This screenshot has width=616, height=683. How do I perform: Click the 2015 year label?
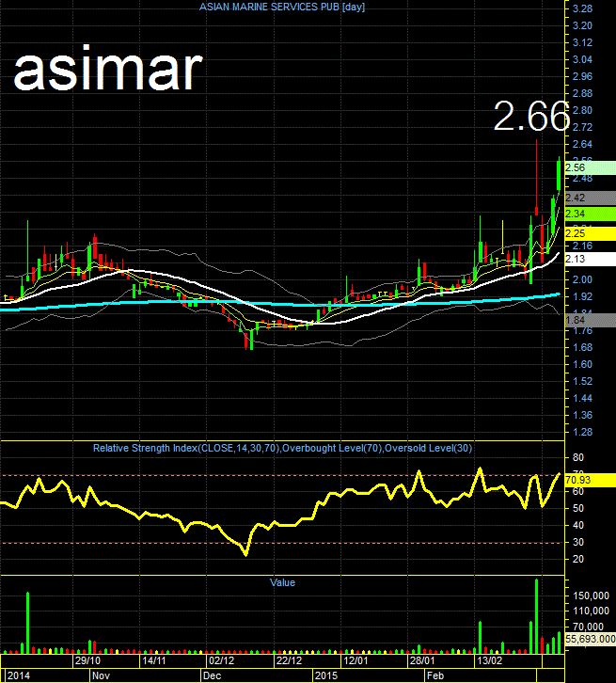tap(326, 675)
